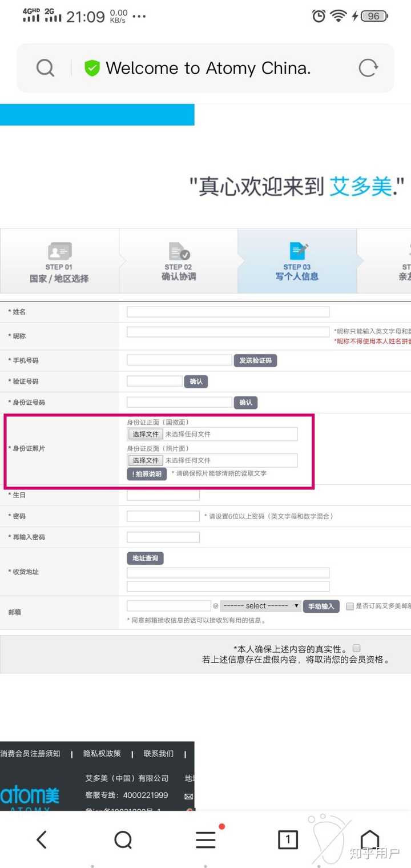Open the 消费会员注册须知 footer link
Viewport: 411px width, 868px height.
(x=30, y=754)
